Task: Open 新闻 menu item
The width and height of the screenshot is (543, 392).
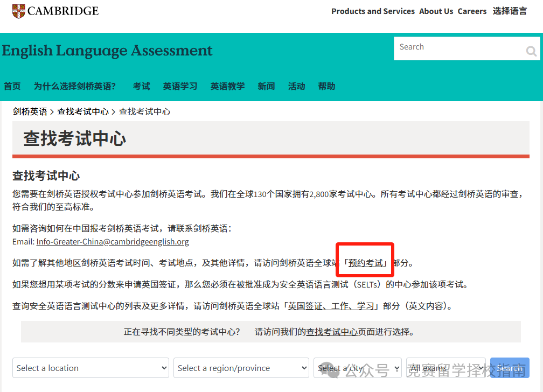Action: point(266,86)
